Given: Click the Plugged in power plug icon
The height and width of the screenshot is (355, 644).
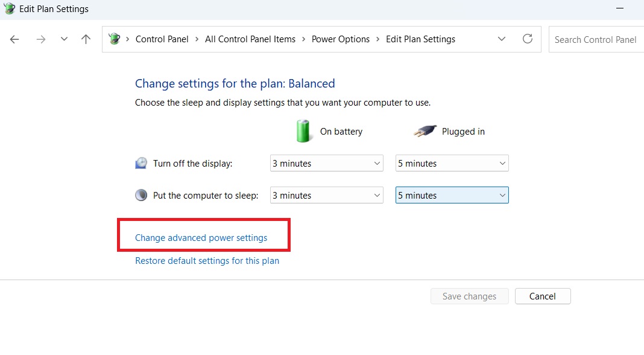Looking at the screenshot, I should (425, 130).
